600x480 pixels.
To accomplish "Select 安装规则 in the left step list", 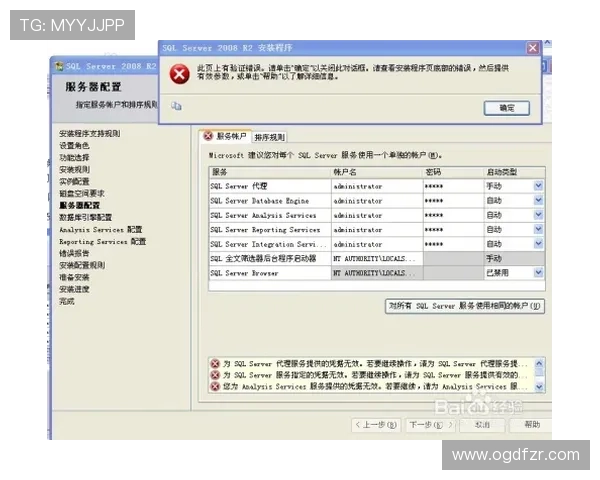I will (74, 170).
